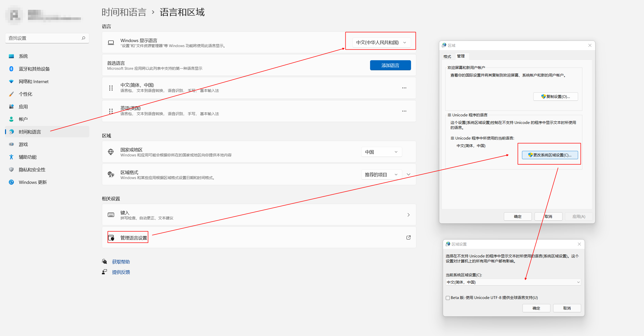Click the 提供反馈 feedback icon

(x=105, y=272)
